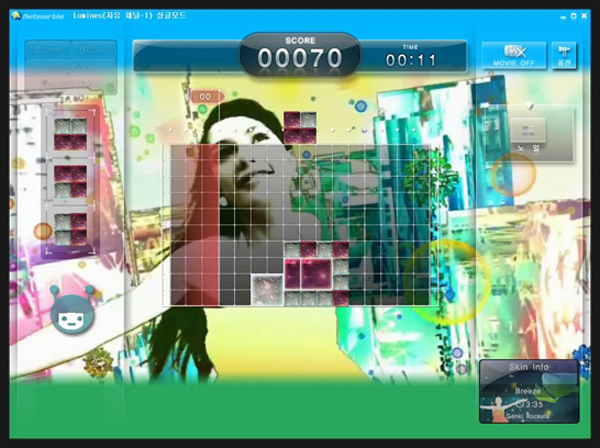Click the gold medal badge icon
This screenshot has height=448, width=600.
point(98,358)
